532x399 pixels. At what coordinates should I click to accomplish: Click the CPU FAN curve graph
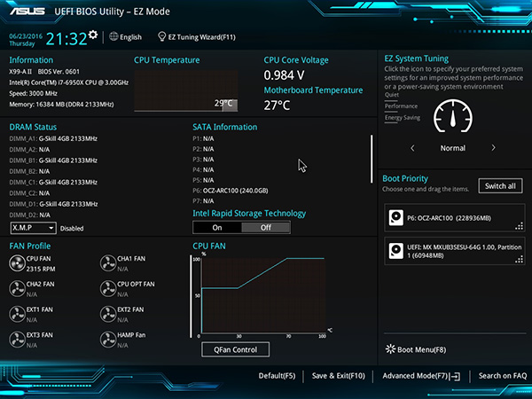coord(263,295)
